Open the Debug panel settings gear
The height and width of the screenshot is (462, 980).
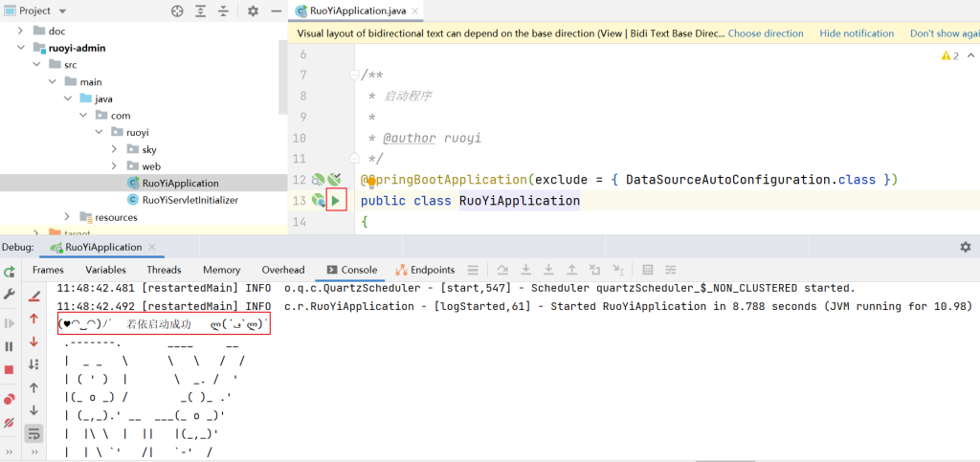(965, 247)
